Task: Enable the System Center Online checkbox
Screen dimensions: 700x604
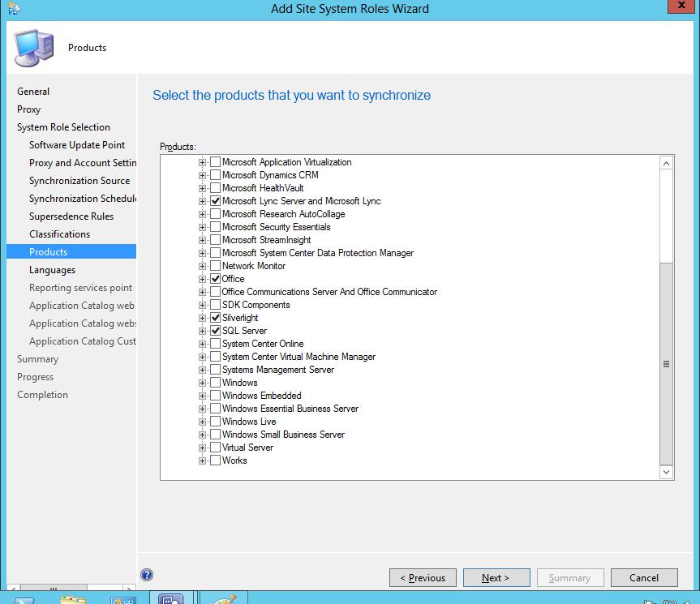Action: point(215,344)
